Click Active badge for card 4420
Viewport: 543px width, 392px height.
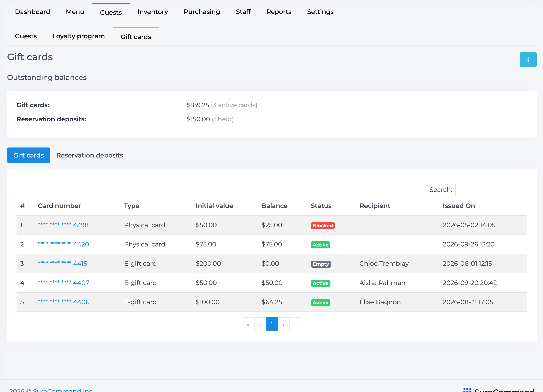click(320, 245)
